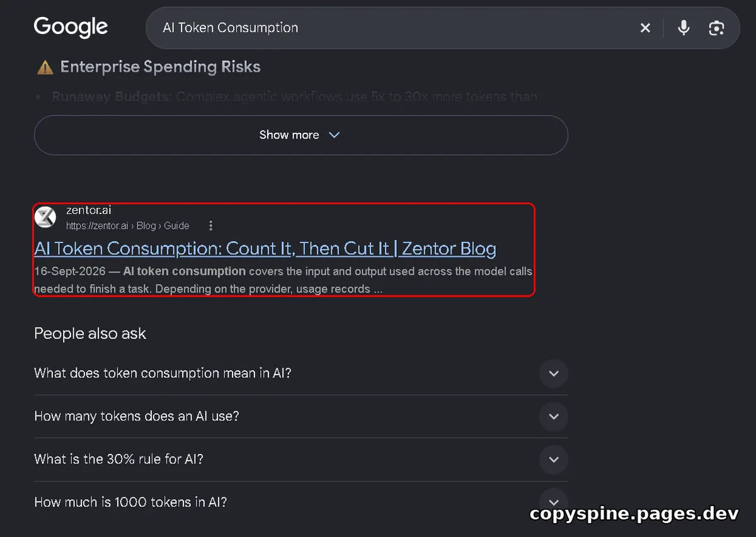
Task: Clear the search box text
Action: click(x=645, y=28)
